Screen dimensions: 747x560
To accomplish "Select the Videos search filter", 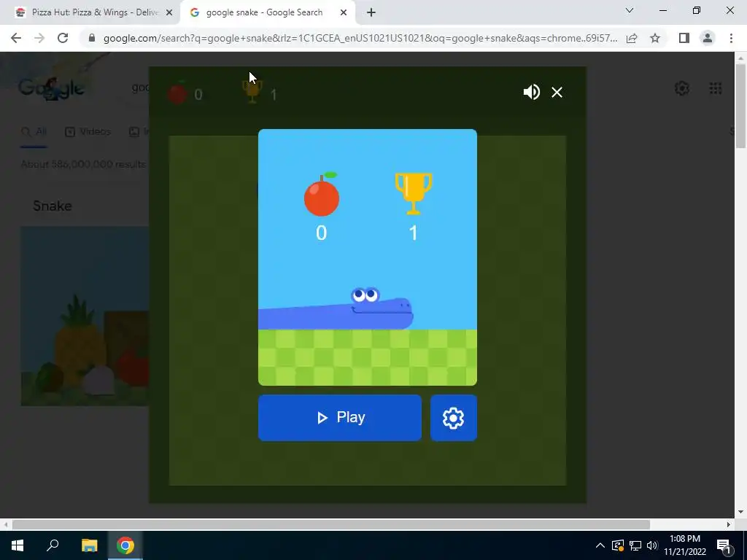I will click(x=88, y=131).
